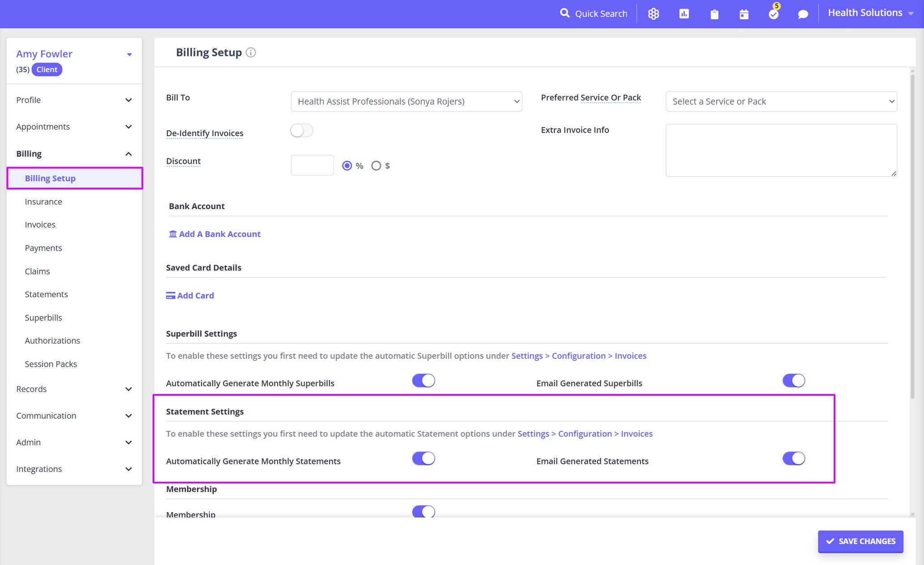The height and width of the screenshot is (565, 924).
Task: Disable Automatically Generate Monthly Superbills
Action: click(x=423, y=380)
